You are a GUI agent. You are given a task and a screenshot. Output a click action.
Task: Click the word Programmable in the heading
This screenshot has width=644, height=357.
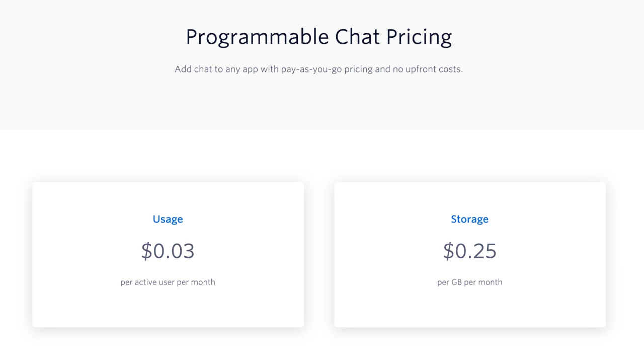(257, 37)
